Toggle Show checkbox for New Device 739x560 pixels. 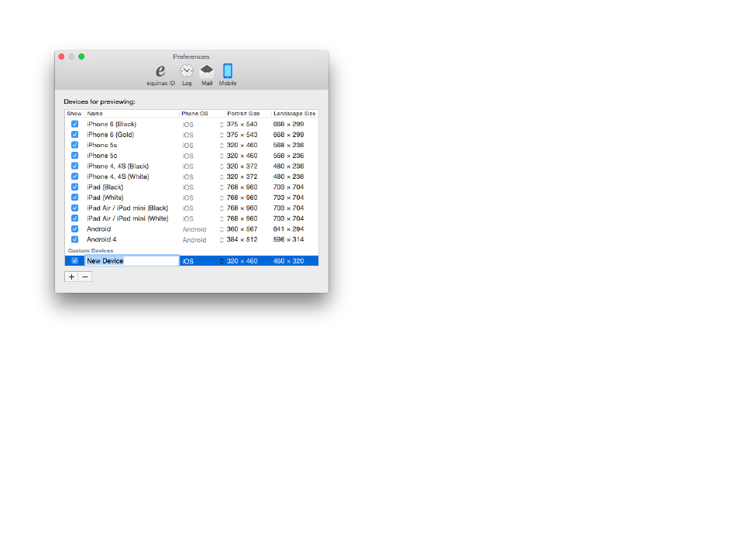[x=74, y=261]
